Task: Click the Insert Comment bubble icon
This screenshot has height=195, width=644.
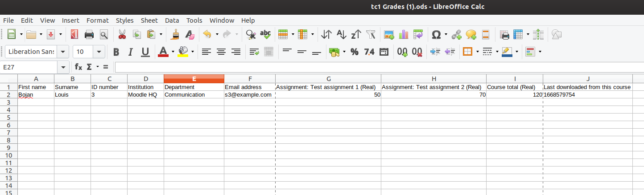Action: [471, 34]
